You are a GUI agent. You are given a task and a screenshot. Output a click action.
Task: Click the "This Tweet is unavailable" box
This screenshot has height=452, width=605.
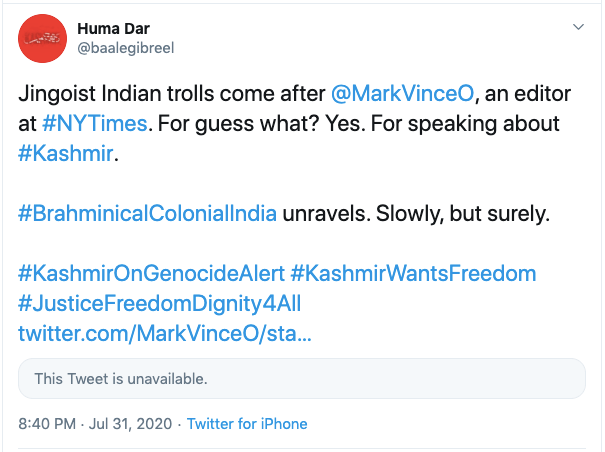(x=302, y=379)
